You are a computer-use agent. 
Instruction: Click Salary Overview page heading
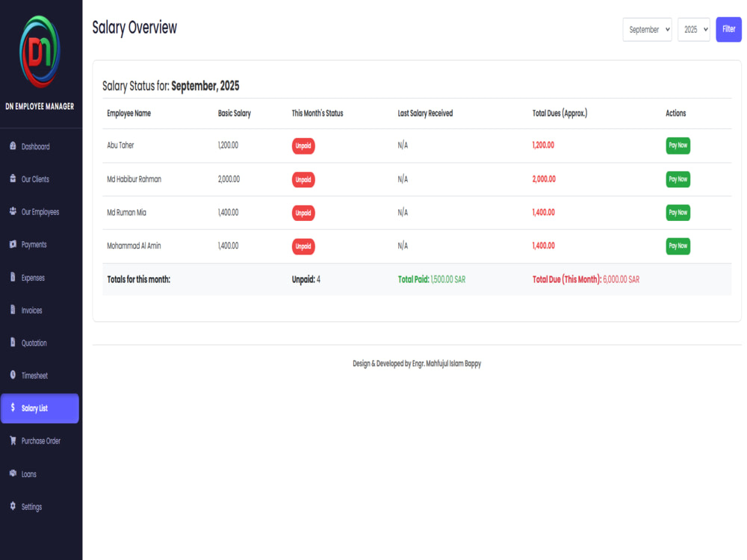134,28
